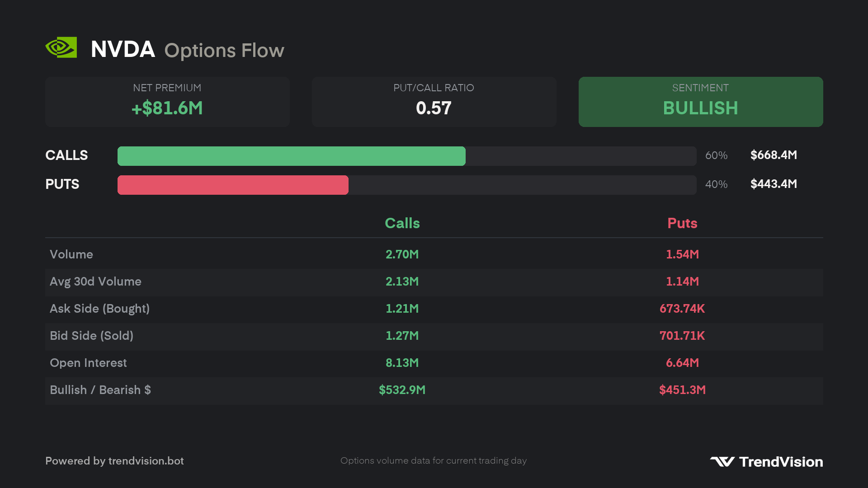Click the Bullish sentiment card
The width and height of the screenshot is (868, 488).
tap(701, 102)
